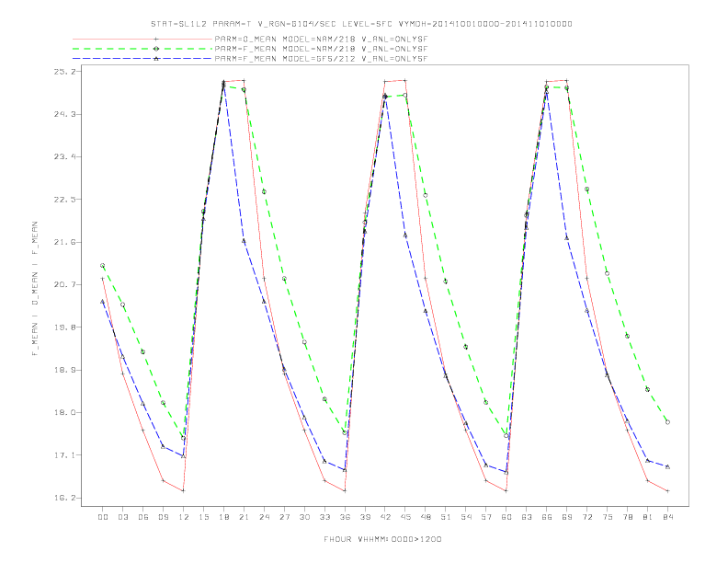Click x-axis forecast hour label 09
The image size is (728, 563).
point(163,517)
